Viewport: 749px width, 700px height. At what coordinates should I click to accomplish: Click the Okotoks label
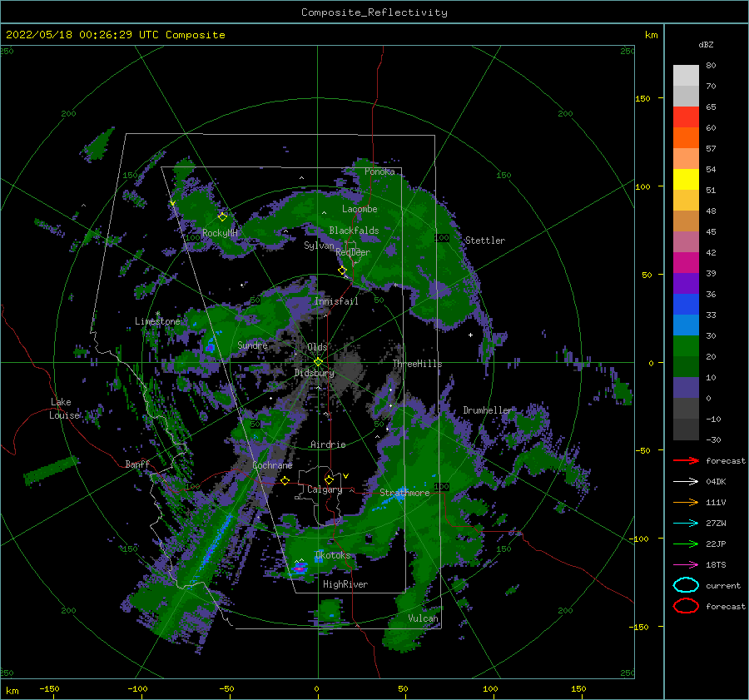coord(333,555)
